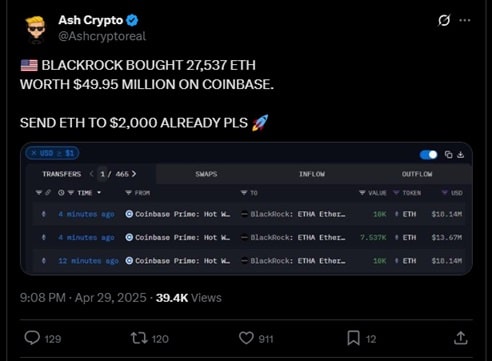Like the post with heart icon
The height and width of the screenshot is (361, 492).
tap(246, 338)
